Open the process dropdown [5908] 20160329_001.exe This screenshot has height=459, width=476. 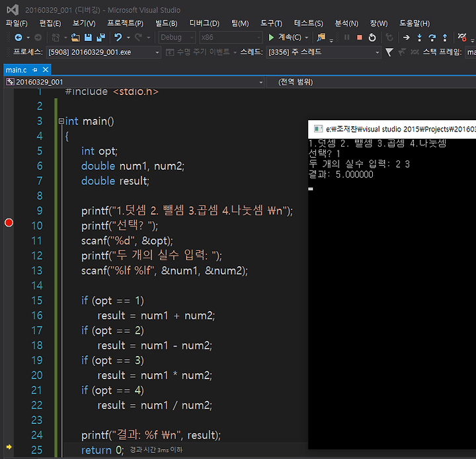[x=104, y=52]
